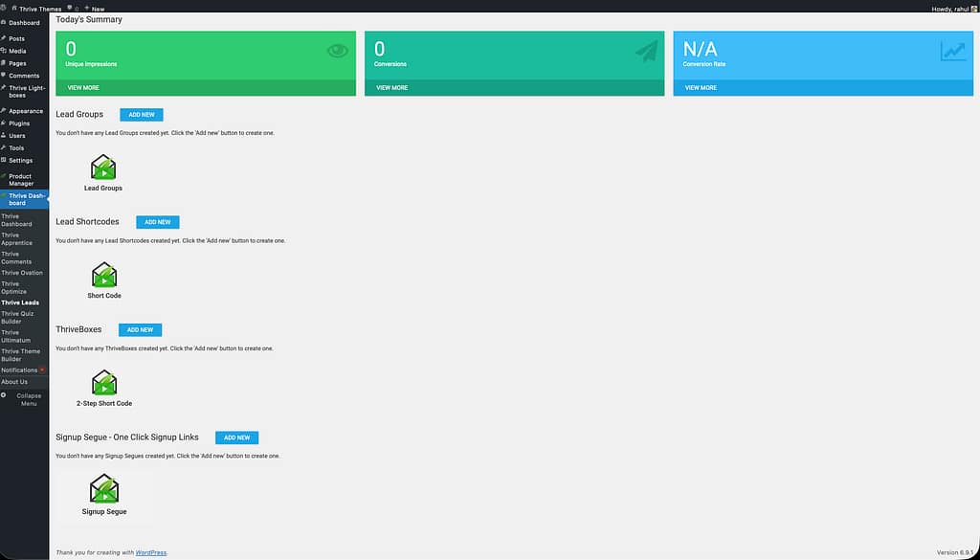
Task: Click the chart icon on Conversion Rate card
Action: (x=953, y=51)
